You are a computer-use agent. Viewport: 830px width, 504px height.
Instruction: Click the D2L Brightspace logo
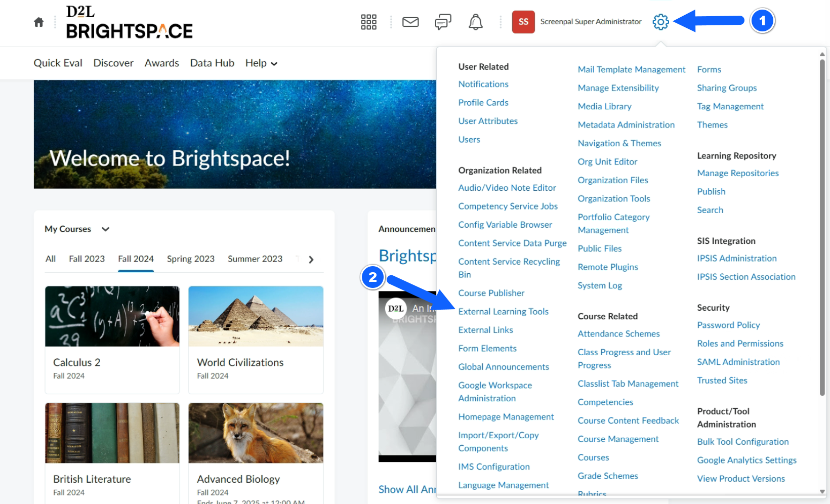[129, 22]
